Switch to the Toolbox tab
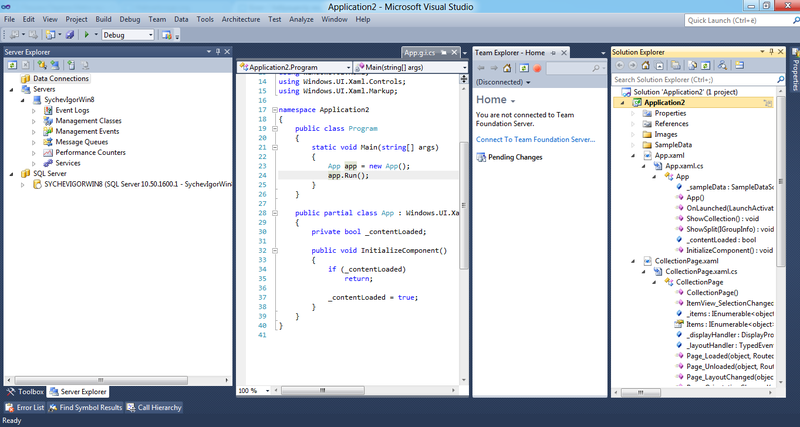Image resolution: width=800 pixels, height=427 pixels. [x=26, y=392]
